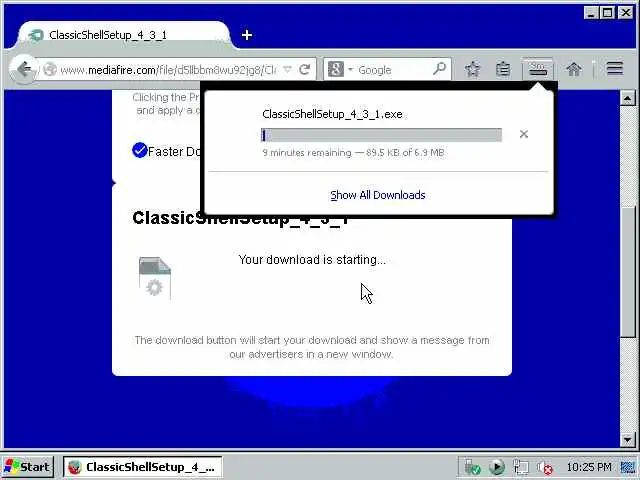Click the muted volume tray icon

click(x=545, y=467)
